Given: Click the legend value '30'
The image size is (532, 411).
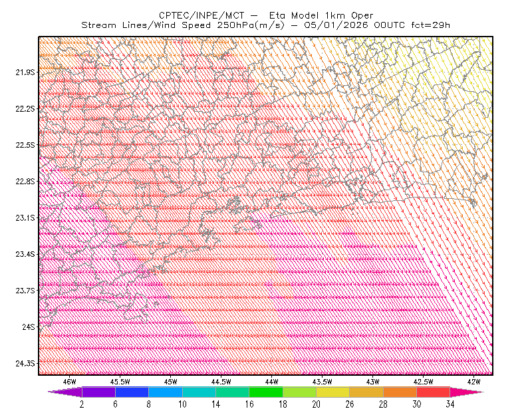Looking at the screenshot, I should click(x=417, y=404).
